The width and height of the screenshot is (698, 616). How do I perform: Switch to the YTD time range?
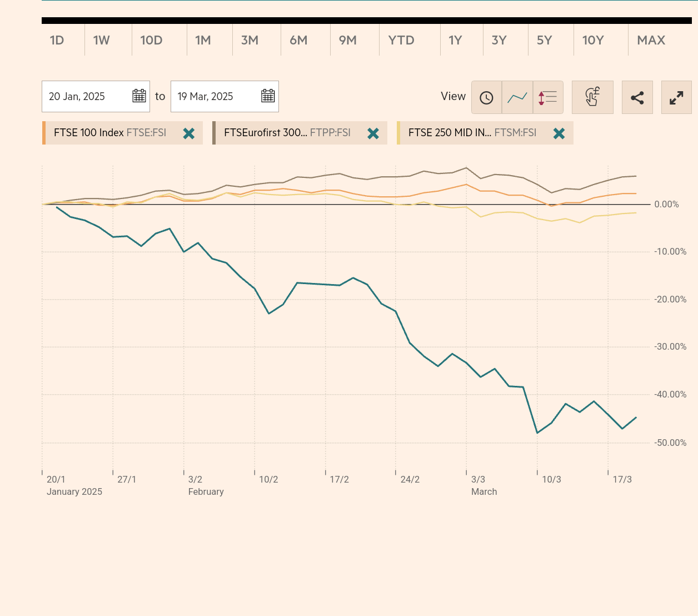(x=401, y=40)
